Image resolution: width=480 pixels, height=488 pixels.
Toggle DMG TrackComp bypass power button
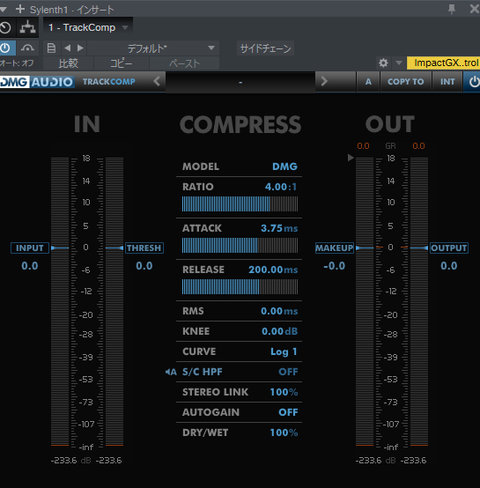pyautogui.click(x=473, y=82)
